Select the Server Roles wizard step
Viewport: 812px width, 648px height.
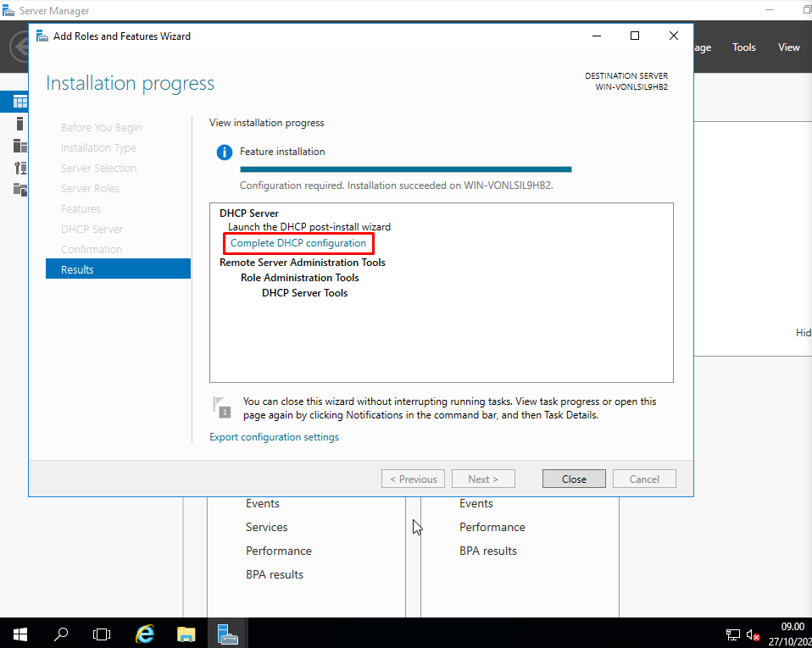(90, 188)
